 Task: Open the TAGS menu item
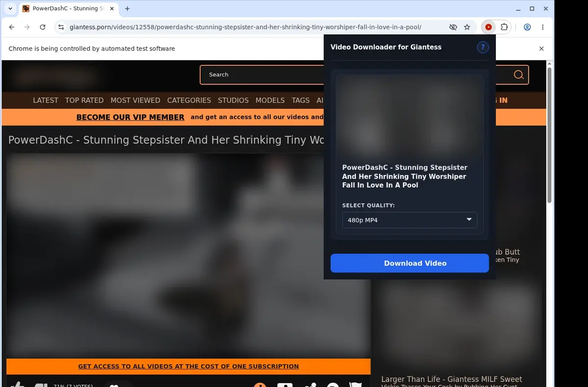point(300,100)
